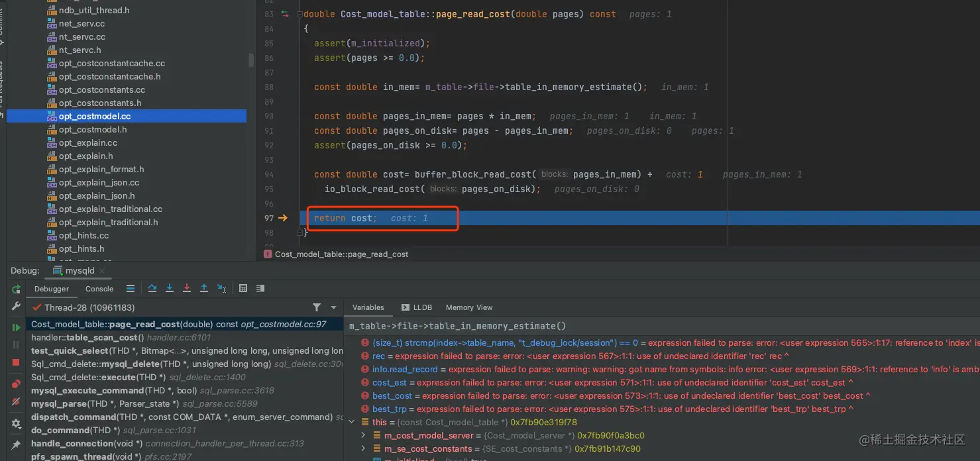Click the Step Into icon
The width and height of the screenshot is (980, 461).
coord(170,288)
